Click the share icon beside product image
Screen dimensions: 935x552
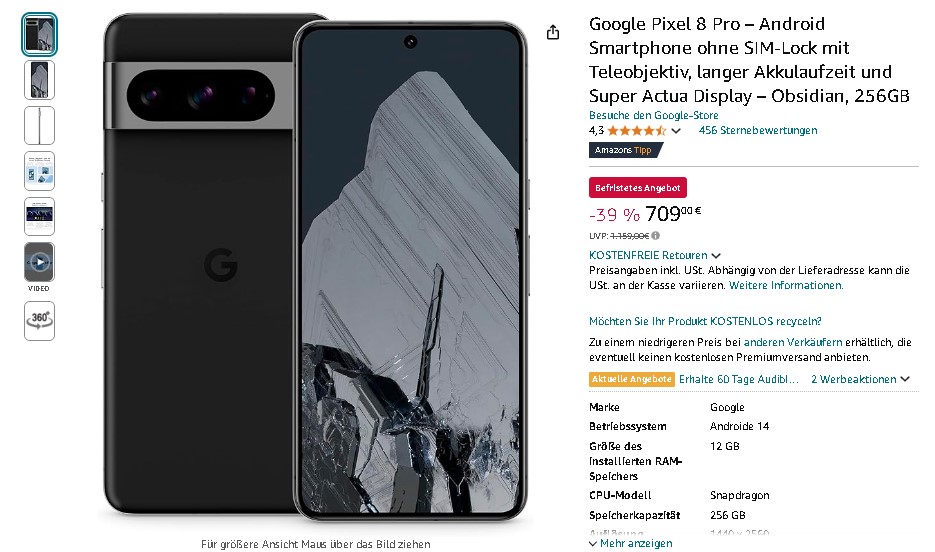(x=553, y=32)
